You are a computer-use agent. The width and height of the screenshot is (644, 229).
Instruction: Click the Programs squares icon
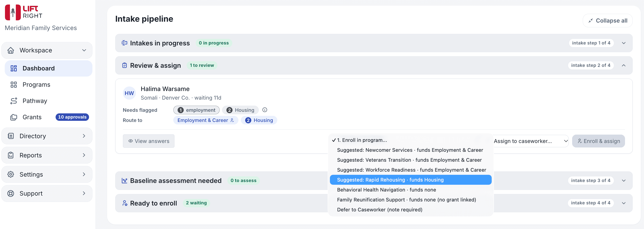(x=14, y=85)
